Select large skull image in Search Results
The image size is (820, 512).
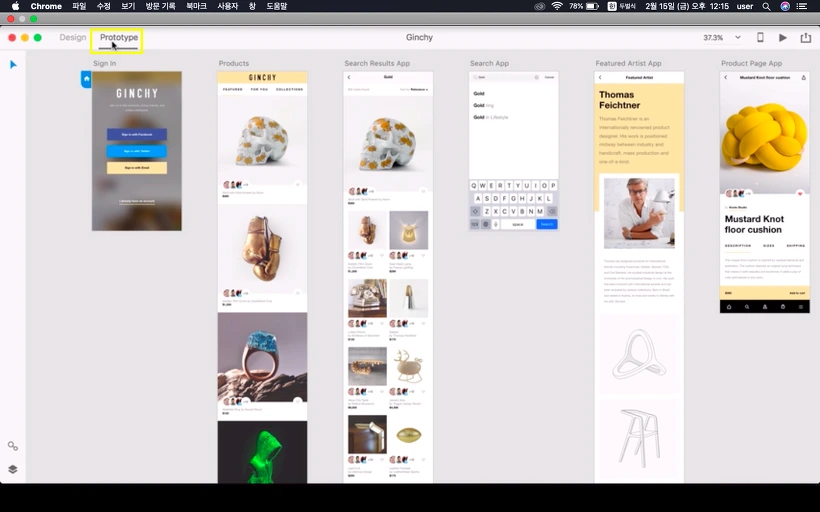point(388,141)
